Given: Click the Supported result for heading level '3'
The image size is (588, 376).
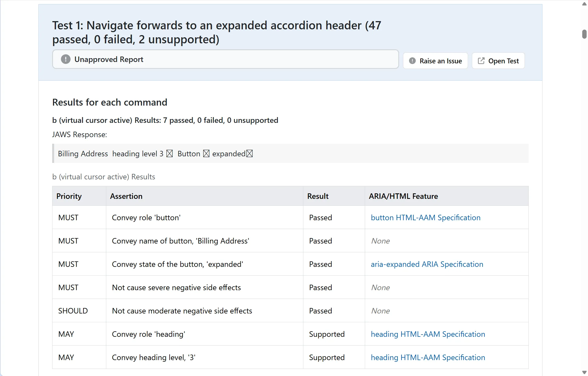Looking at the screenshot, I should tap(334, 357).
